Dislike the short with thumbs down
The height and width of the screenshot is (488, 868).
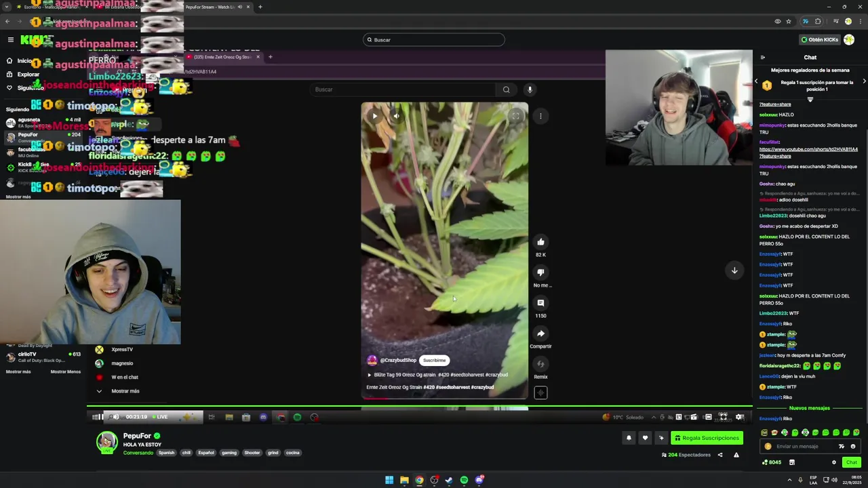540,272
